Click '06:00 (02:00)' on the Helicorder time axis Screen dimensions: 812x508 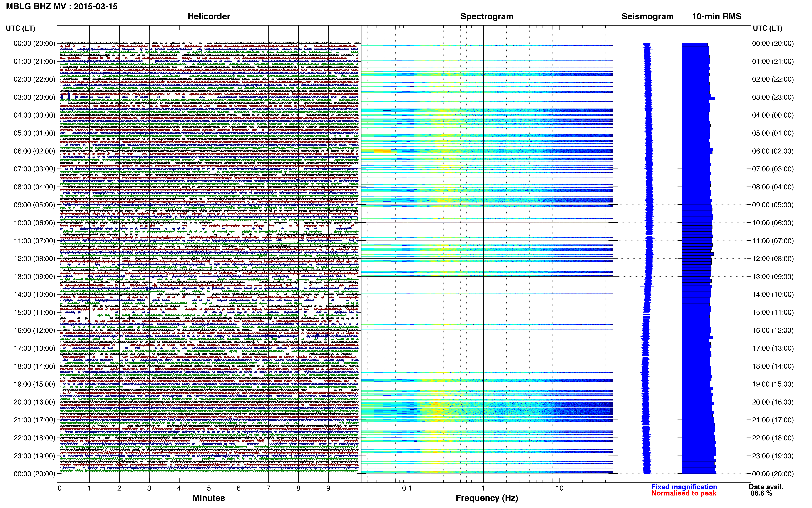click(34, 151)
